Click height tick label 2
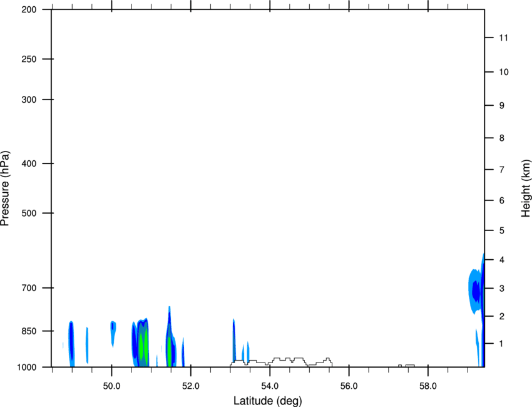This screenshot has height=407, width=532. pos(501,316)
